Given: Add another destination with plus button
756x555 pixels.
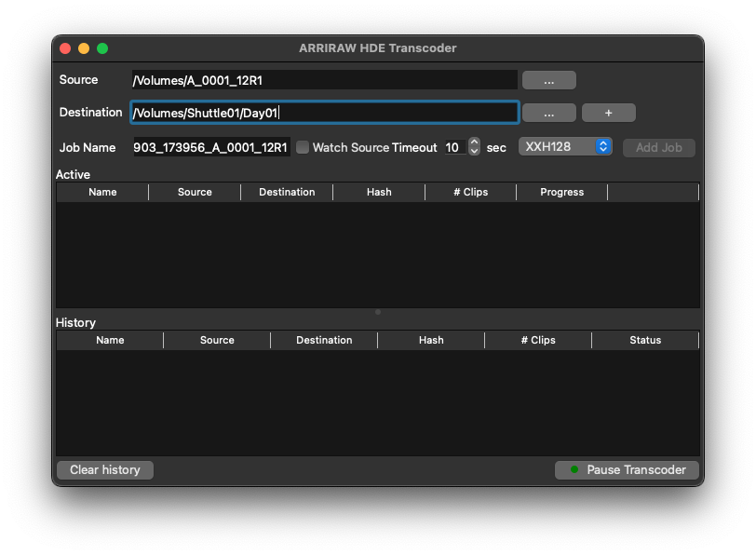Looking at the screenshot, I should (x=608, y=113).
